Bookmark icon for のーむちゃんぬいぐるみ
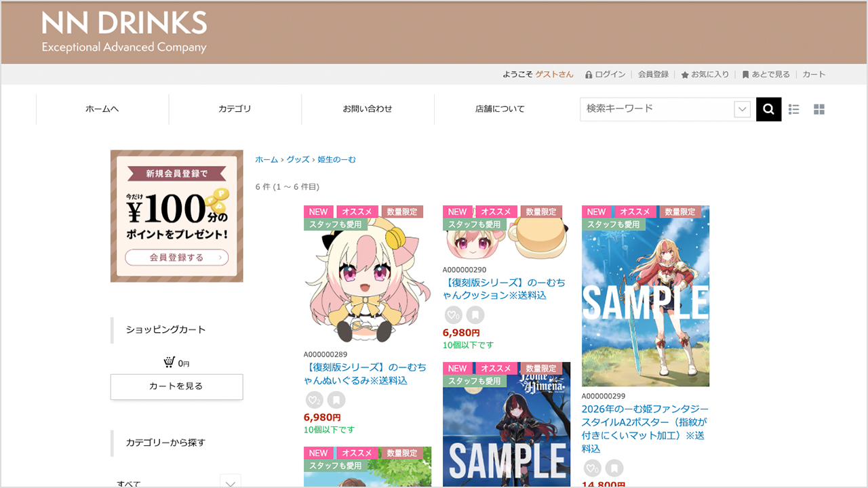Screen dimensions: 868x488 pos(336,400)
